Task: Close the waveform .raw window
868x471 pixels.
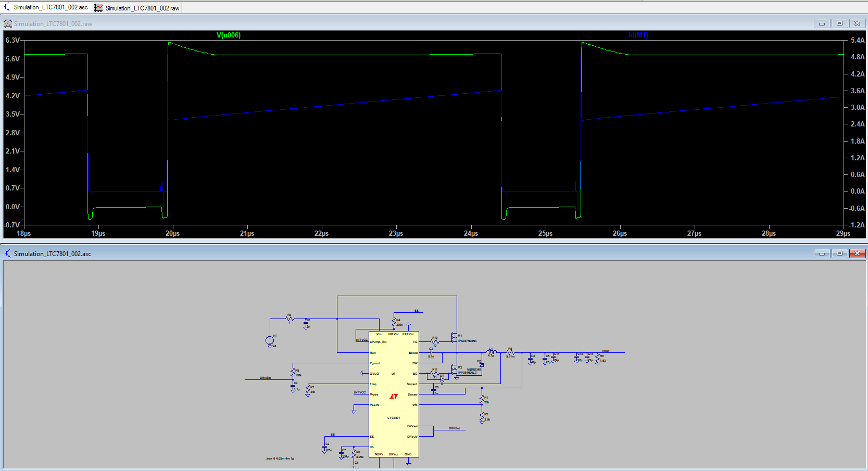Action: 857,23
